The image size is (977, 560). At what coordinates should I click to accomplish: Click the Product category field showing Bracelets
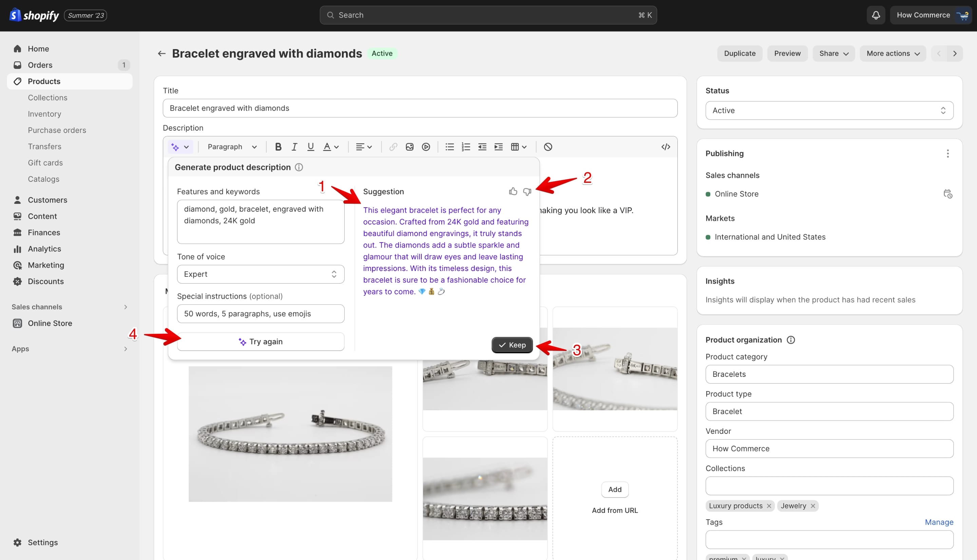coord(829,374)
